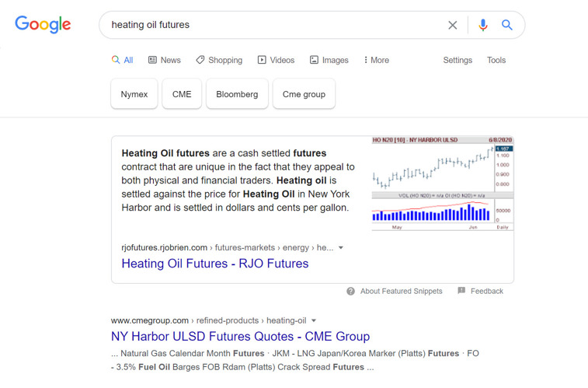The image size is (588, 388).
Task: Open search Tools
Action: [x=496, y=60]
